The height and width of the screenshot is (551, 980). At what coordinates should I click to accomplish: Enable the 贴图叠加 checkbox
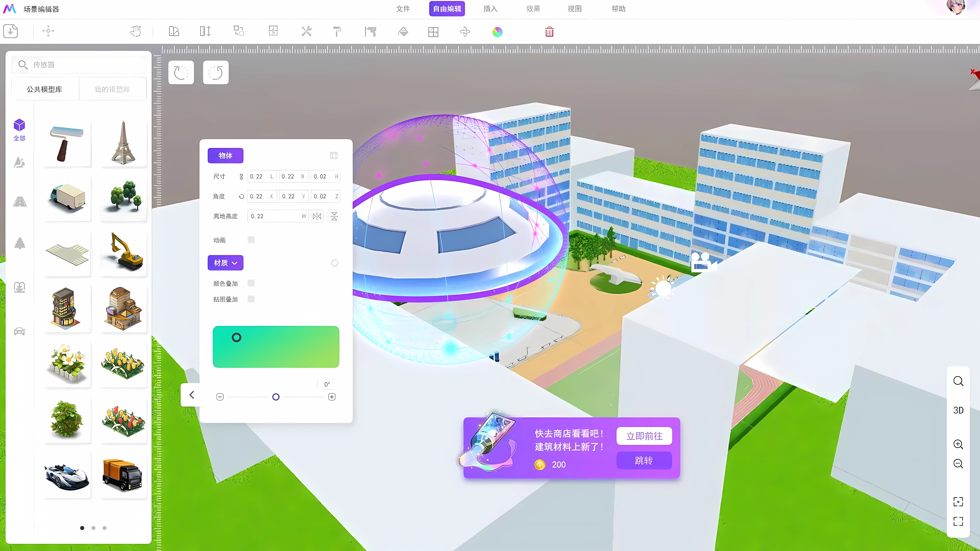[251, 299]
